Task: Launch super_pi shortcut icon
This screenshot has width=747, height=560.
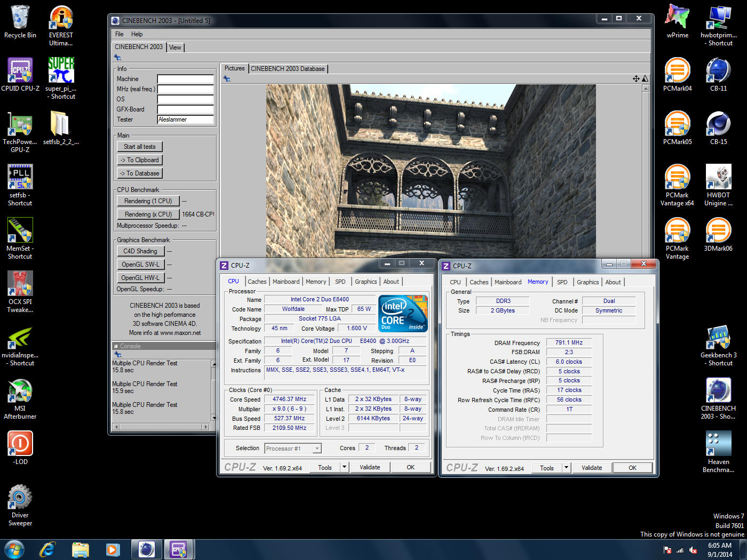Action: (x=61, y=78)
